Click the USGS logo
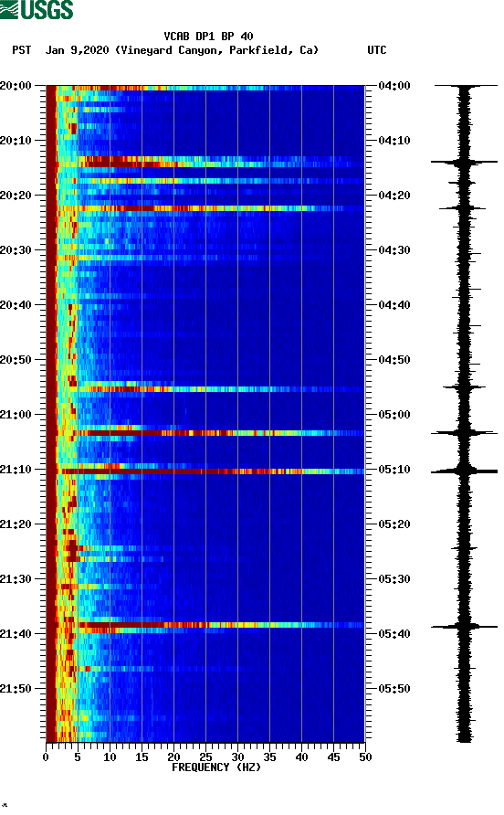This screenshot has width=504, height=815. (37, 10)
